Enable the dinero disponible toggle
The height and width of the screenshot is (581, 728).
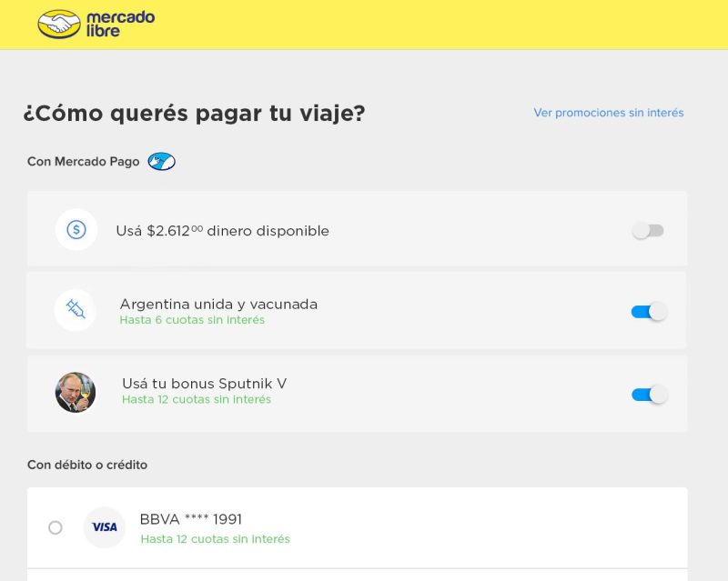coord(648,230)
